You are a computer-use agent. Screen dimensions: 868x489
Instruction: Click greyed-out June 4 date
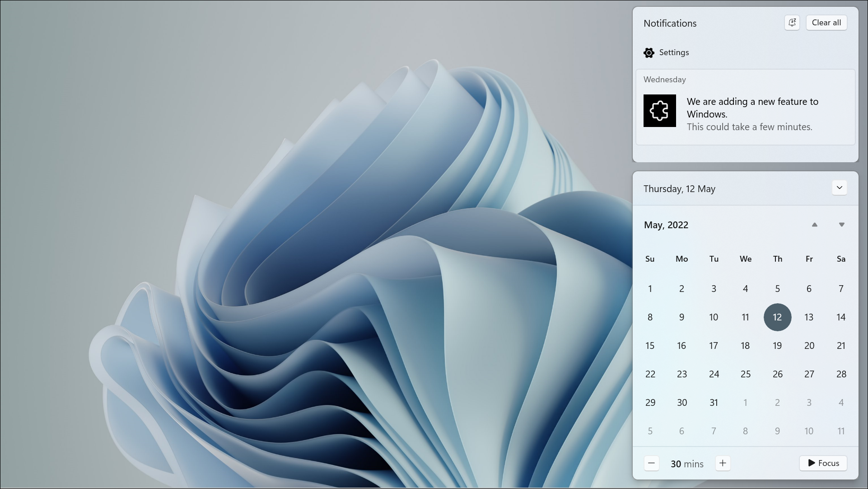point(840,403)
